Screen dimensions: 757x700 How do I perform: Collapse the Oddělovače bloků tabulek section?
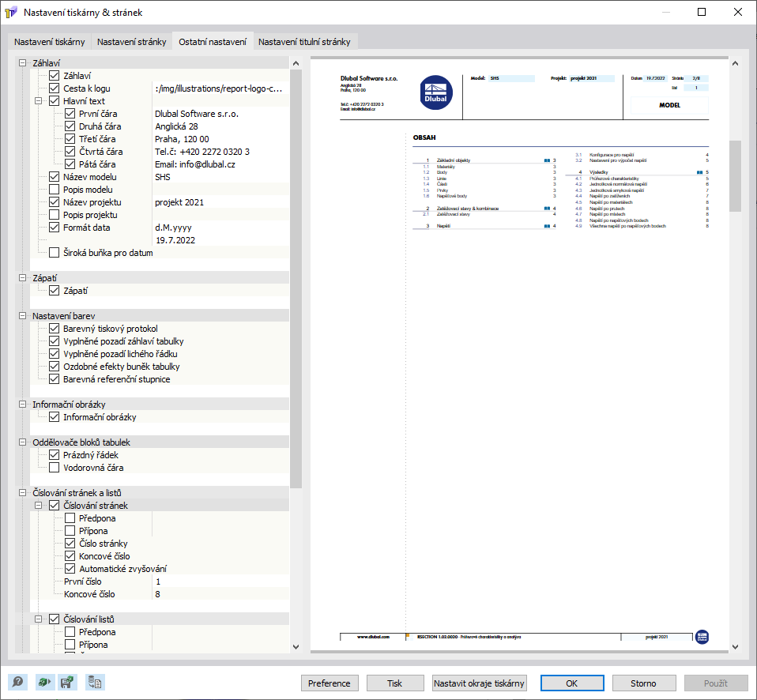pos(22,442)
